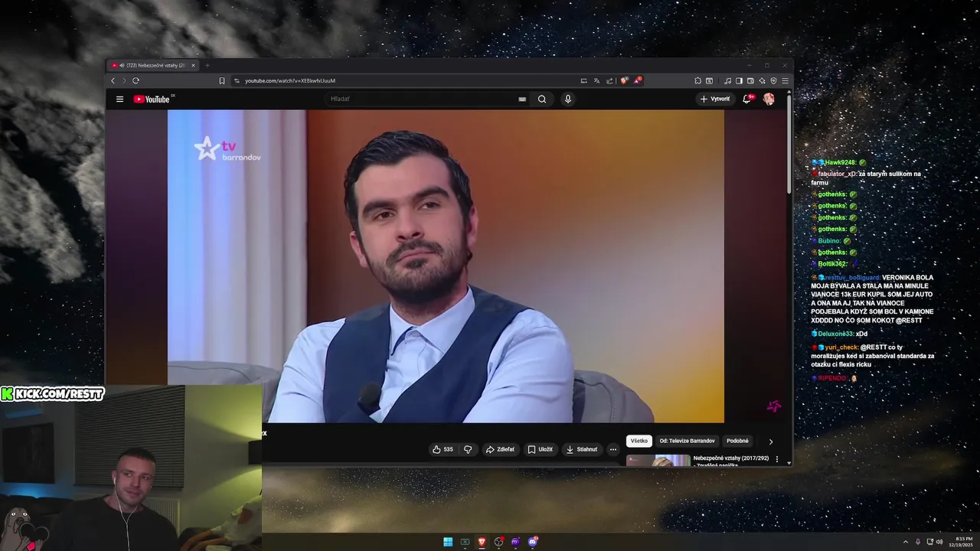Viewport: 980px width, 551px height.
Task: Click the suggested video thumbnail
Action: [658, 460]
